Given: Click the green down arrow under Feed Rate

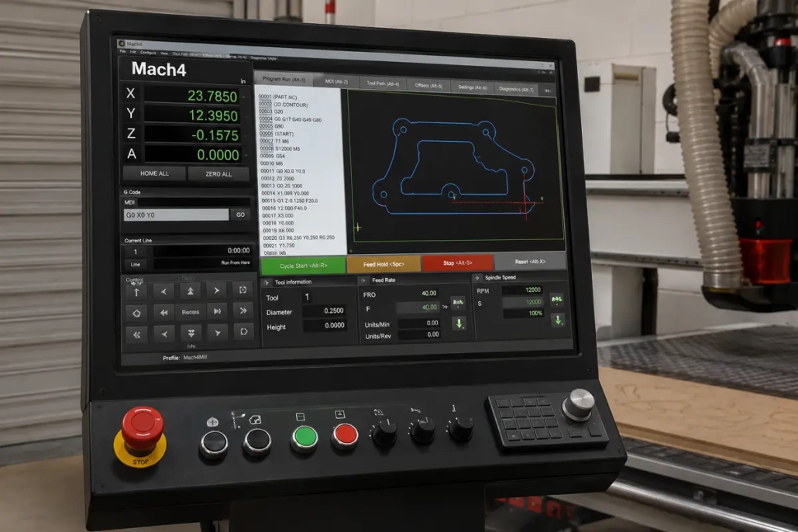Looking at the screenshot, I should (x=459, y=324).
